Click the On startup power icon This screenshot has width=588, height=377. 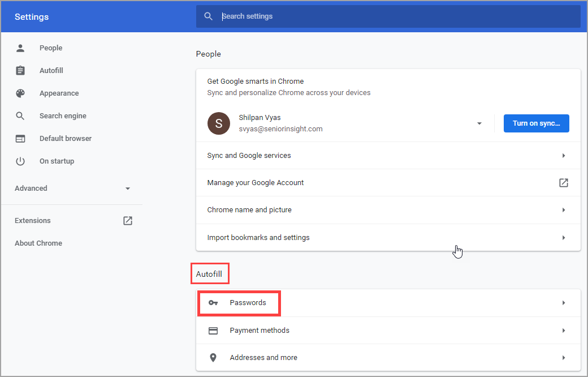[20, 161]
